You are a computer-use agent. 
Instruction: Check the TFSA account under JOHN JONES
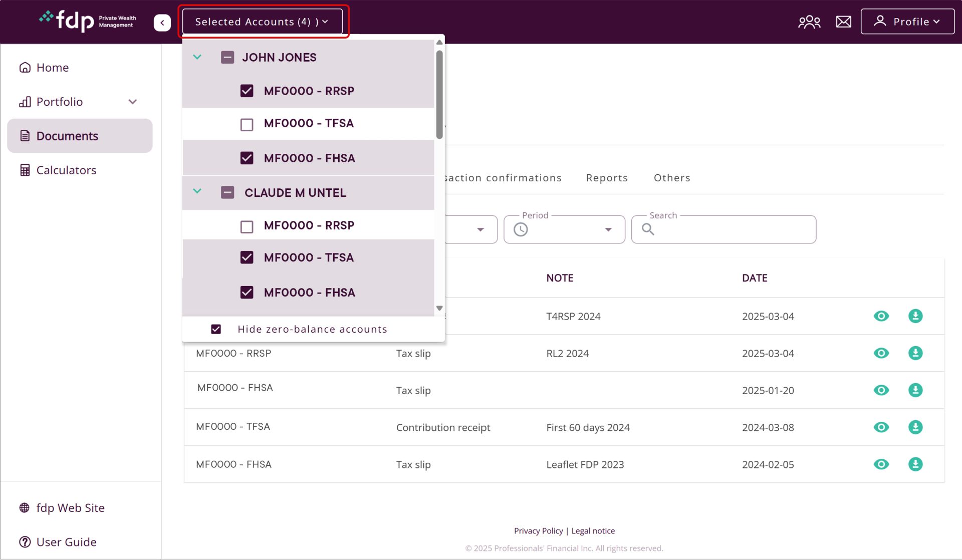pyautogui.click(x=247, y=124)
